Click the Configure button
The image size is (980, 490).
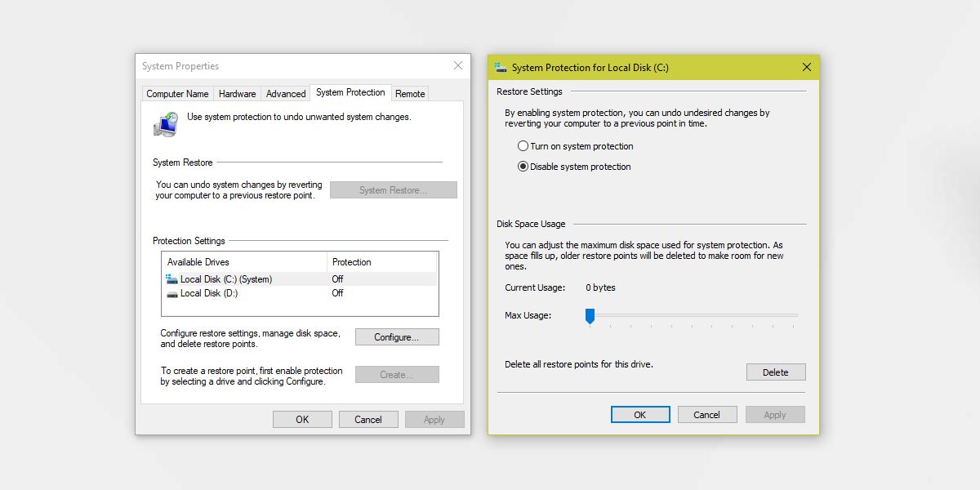pyautogui.click(x=397, y=336)
